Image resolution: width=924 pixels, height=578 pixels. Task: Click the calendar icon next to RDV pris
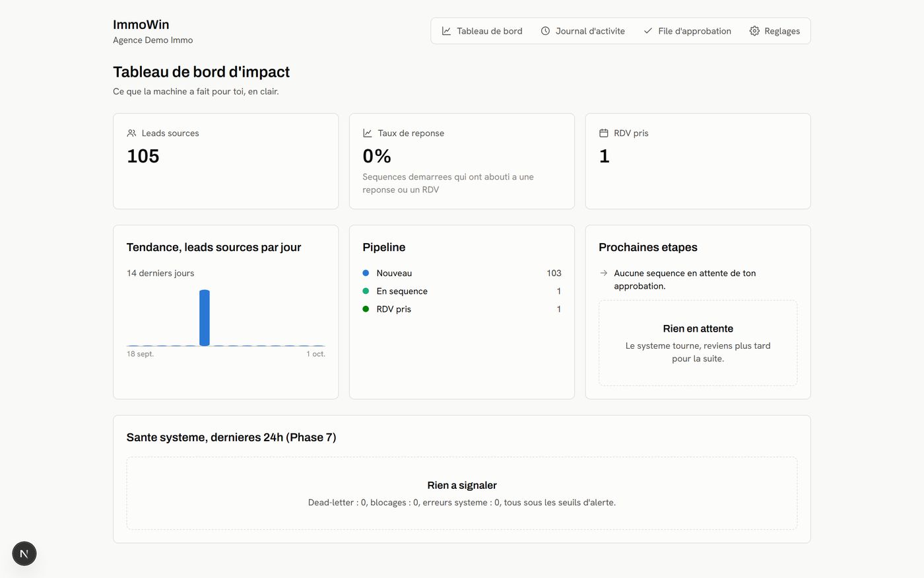[603, 133]
